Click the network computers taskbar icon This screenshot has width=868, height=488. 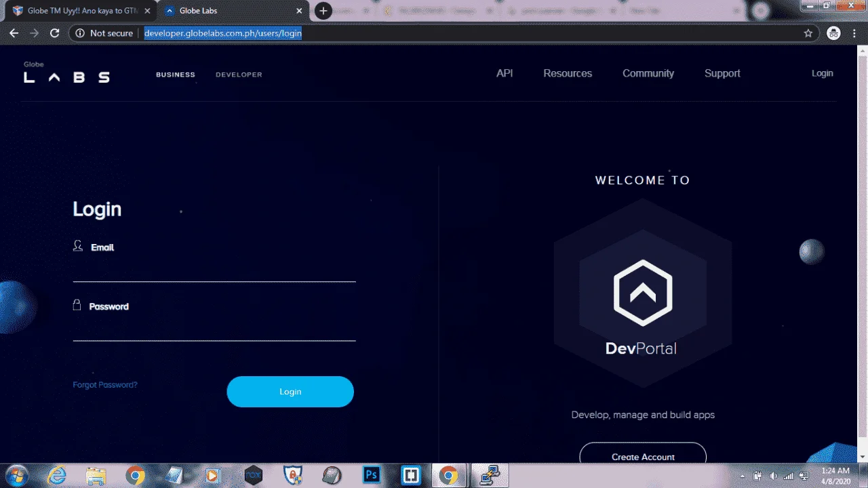tap(488, 476)
